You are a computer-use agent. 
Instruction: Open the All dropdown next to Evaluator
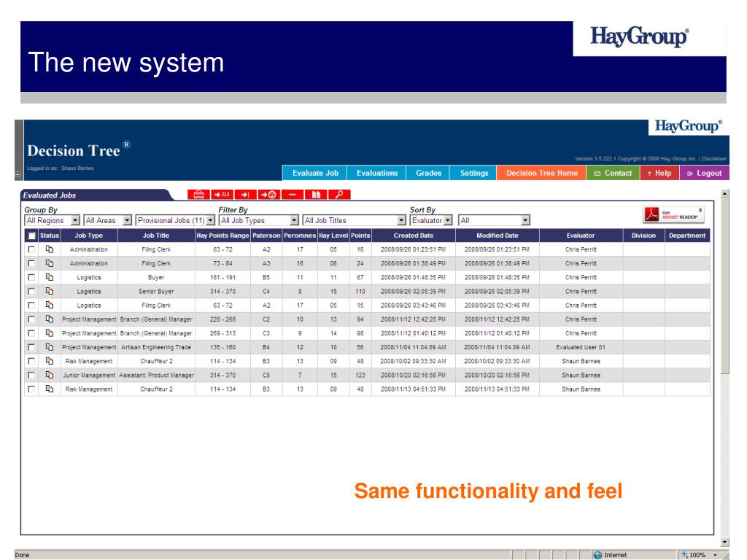point(494,220)
